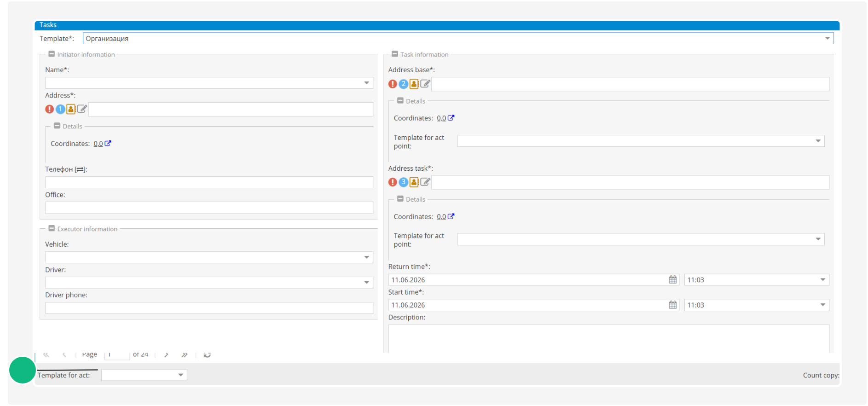The image size is (868, 406).
Task: Collapse the Initiator information section
Action: 52,54
